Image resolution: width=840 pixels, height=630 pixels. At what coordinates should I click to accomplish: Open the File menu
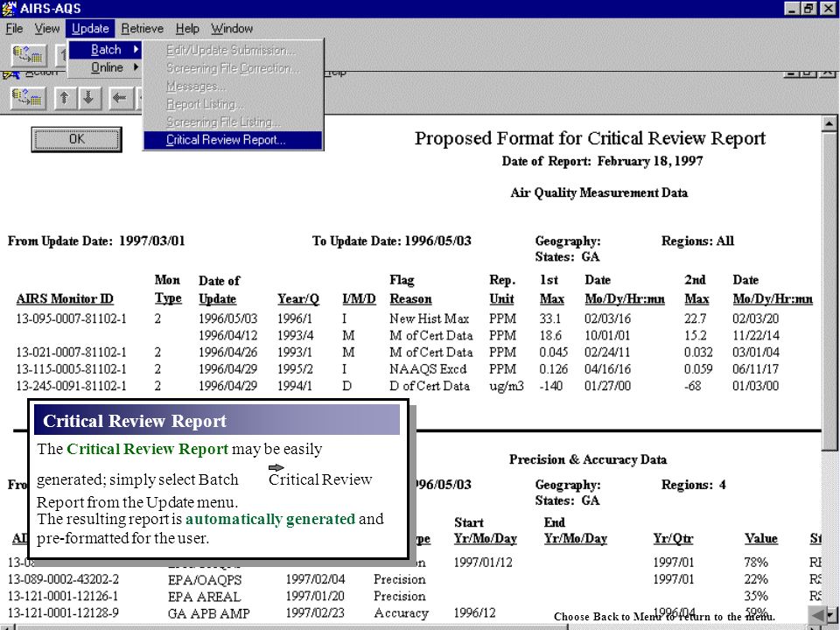coord(14,28)
